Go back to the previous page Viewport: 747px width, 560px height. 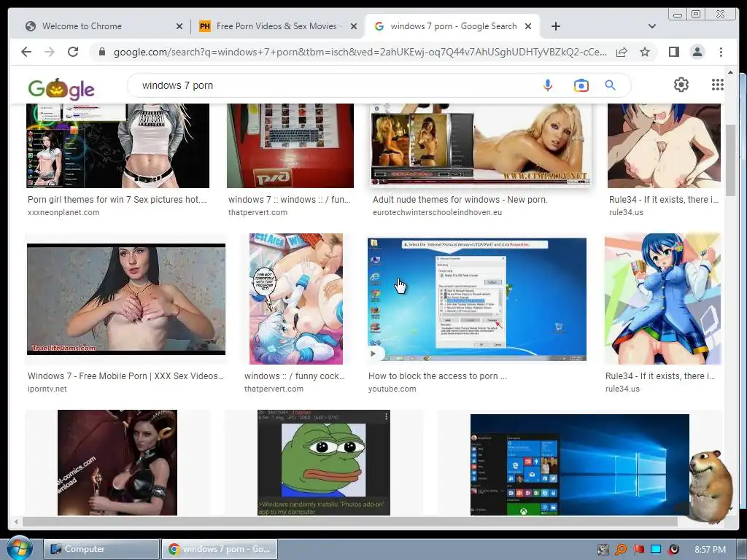tap(26, 52)
